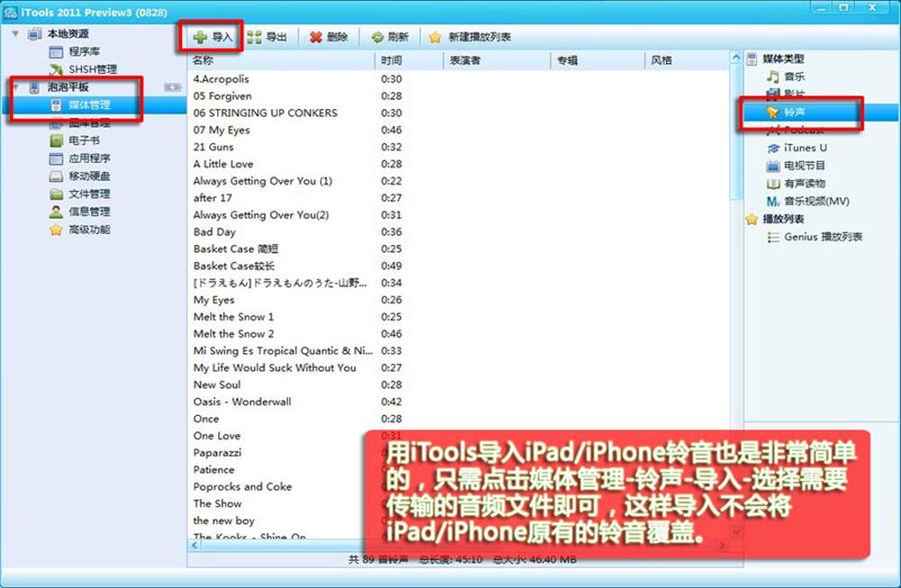Refresh the list with the 刷新 icon
901x588 pixels.
[378, 37]
